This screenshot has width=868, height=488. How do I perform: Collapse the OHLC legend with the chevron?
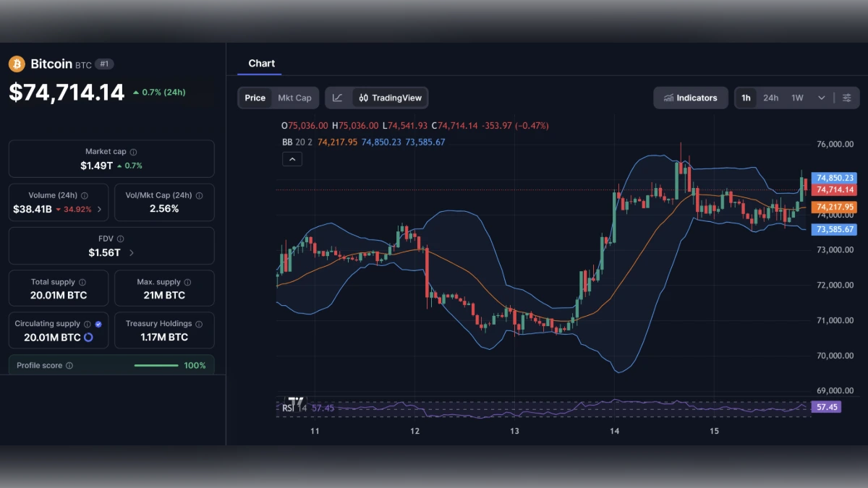(292, 158)
